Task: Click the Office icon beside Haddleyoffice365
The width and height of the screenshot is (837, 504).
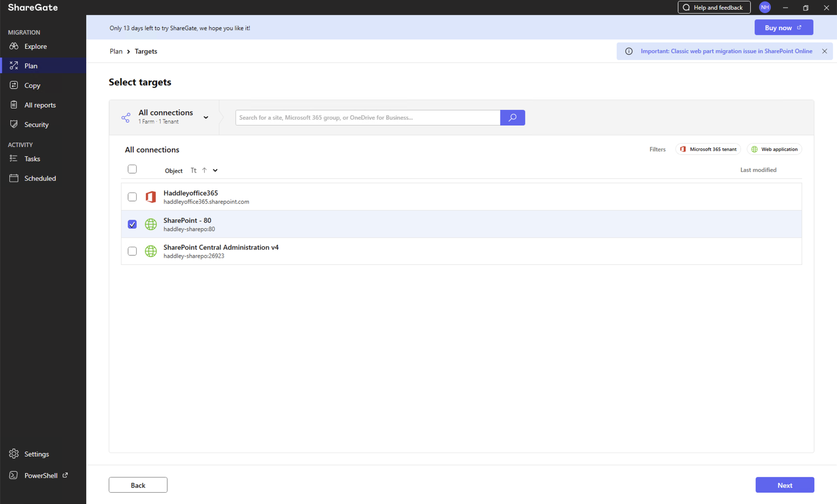Action: [x=151, y=197]
